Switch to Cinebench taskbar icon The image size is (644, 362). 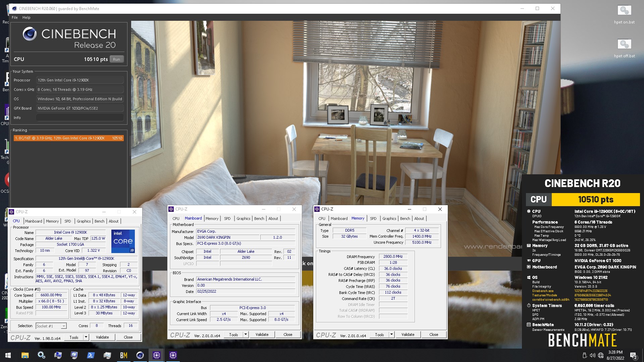pos(140,355)
